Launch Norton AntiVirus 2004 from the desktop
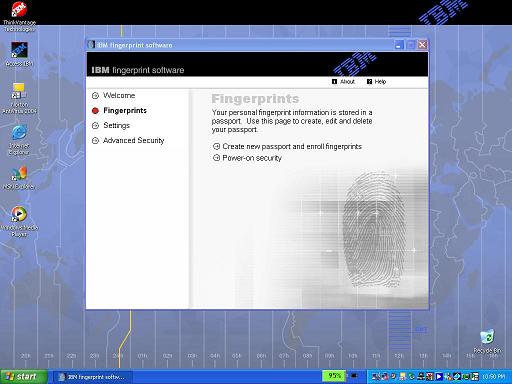Viewport: 512px width, 384px height. coord(19,98)
